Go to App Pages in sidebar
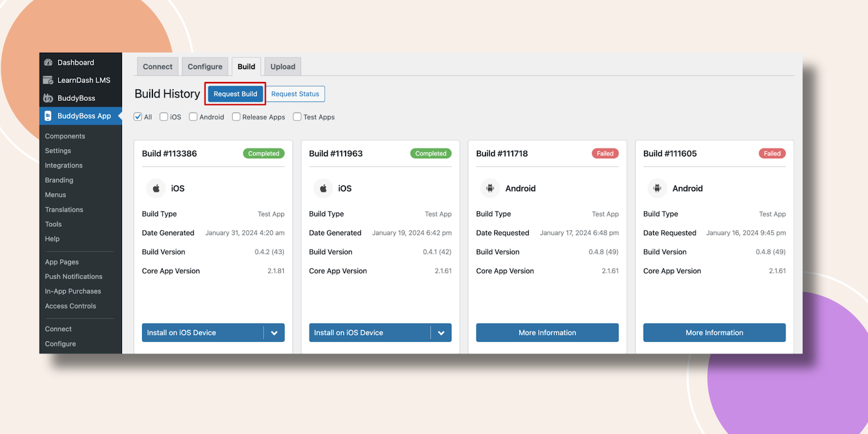Viewport: 868px width, 434px height. pos(62,262)
